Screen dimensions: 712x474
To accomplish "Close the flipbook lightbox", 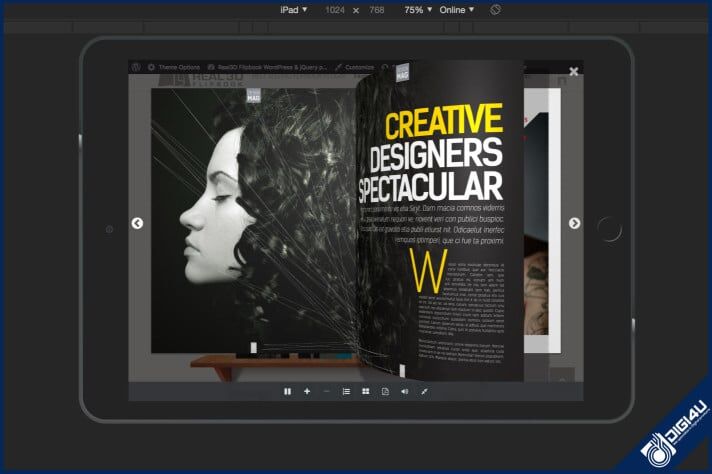I will (x=574, y=72).
